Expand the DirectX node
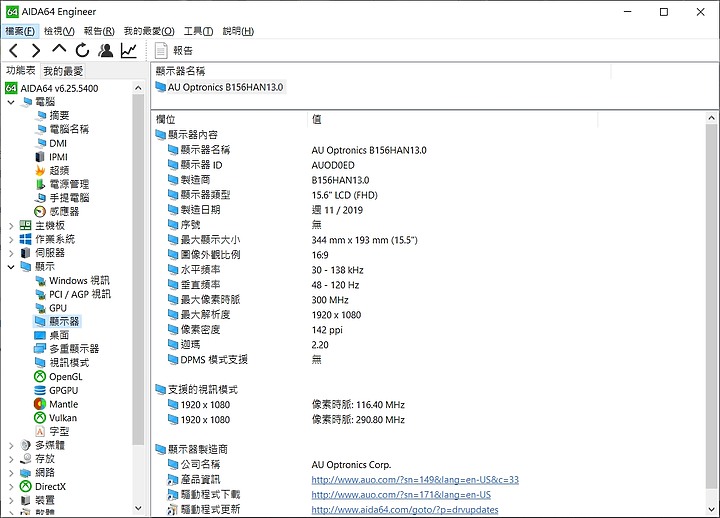 (11, 486)
